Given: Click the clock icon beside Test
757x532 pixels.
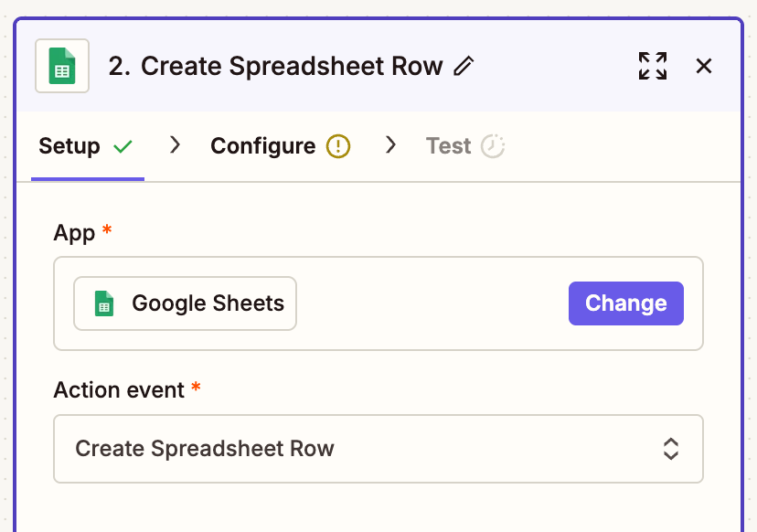Looking at the screenshot, I should click(x=493, y=146).
